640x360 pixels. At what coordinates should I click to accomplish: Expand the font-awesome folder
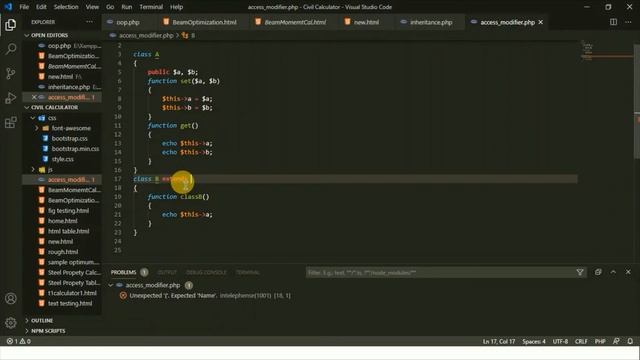tap(36, 128)
